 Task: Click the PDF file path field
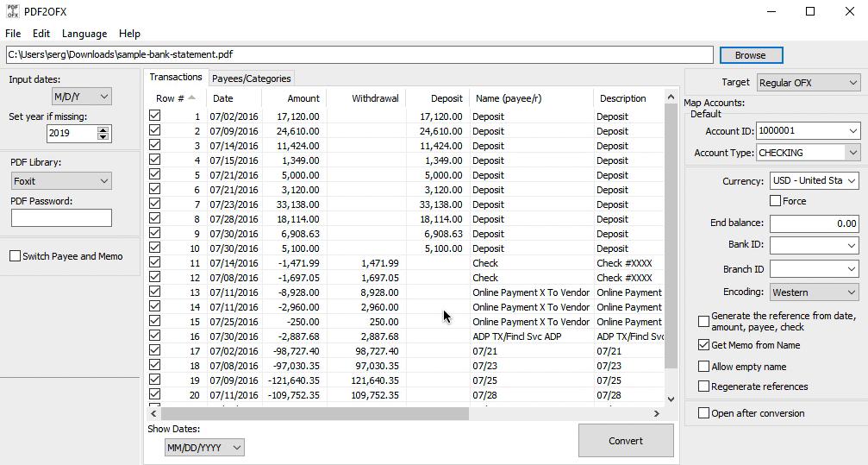[359, 54]
